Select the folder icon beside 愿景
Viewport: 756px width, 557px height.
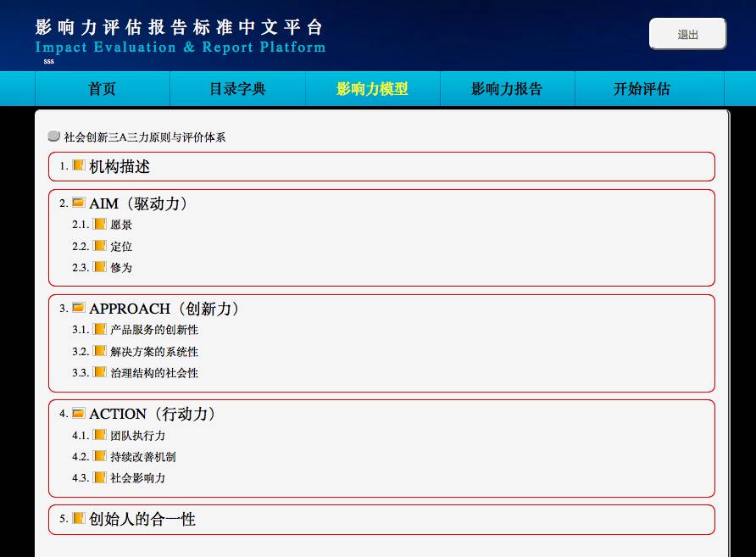tap(101, 224)
